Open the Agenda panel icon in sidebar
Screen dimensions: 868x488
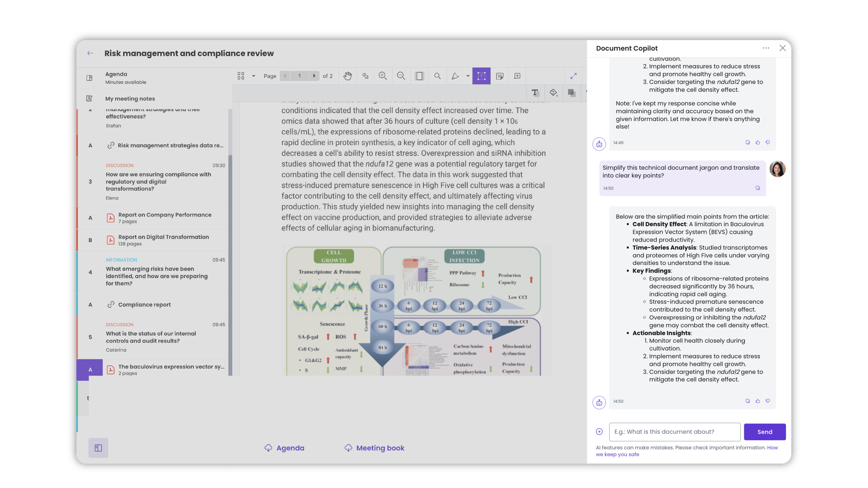(x=89, y=78)
